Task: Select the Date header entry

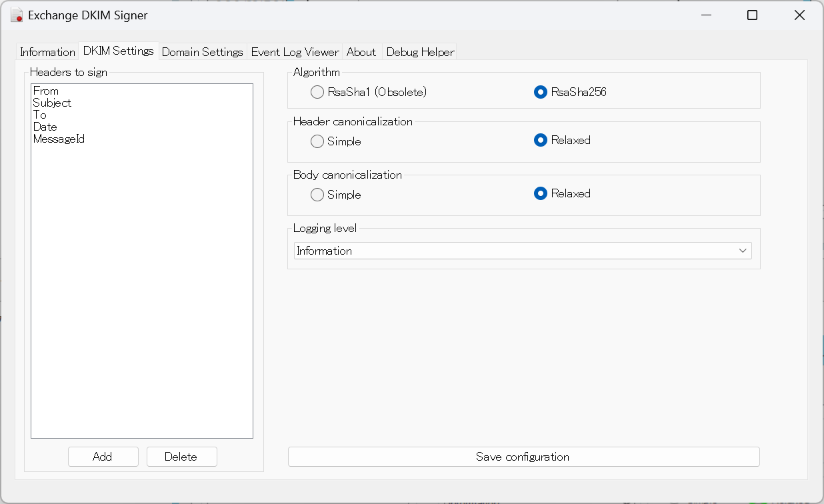Action: pyautogui.click(x=142, y=127)
